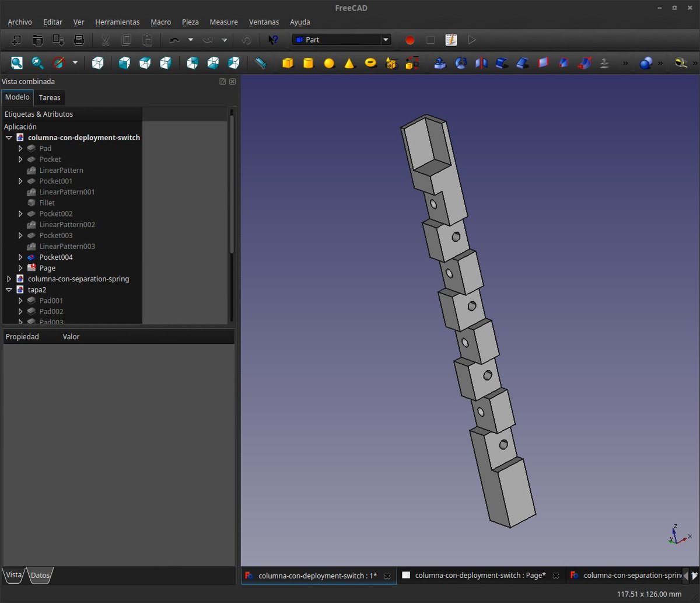Viewport: 700px width, 603px height.
Task: Click the Save document icon
Action: point(58,40)
